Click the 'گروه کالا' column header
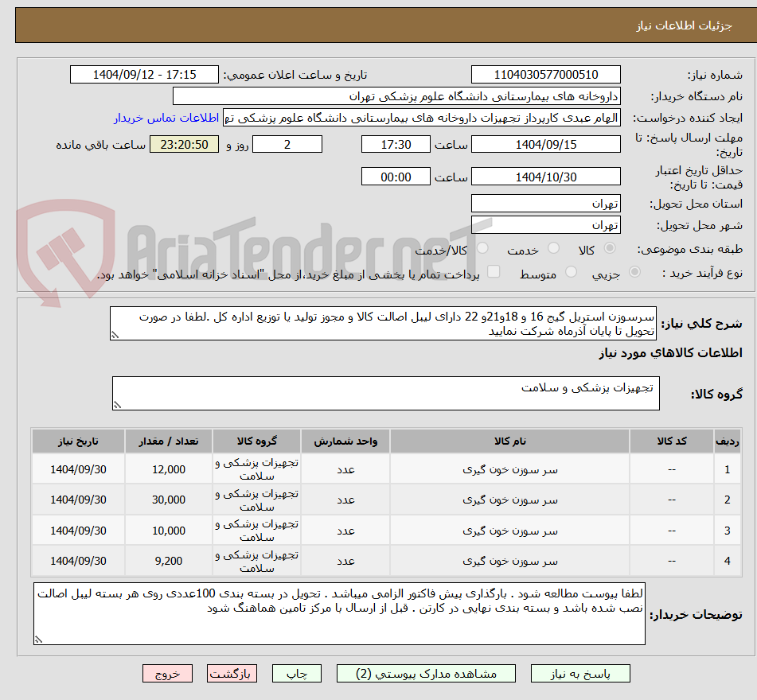757x700 pixels. click(256, 441)
